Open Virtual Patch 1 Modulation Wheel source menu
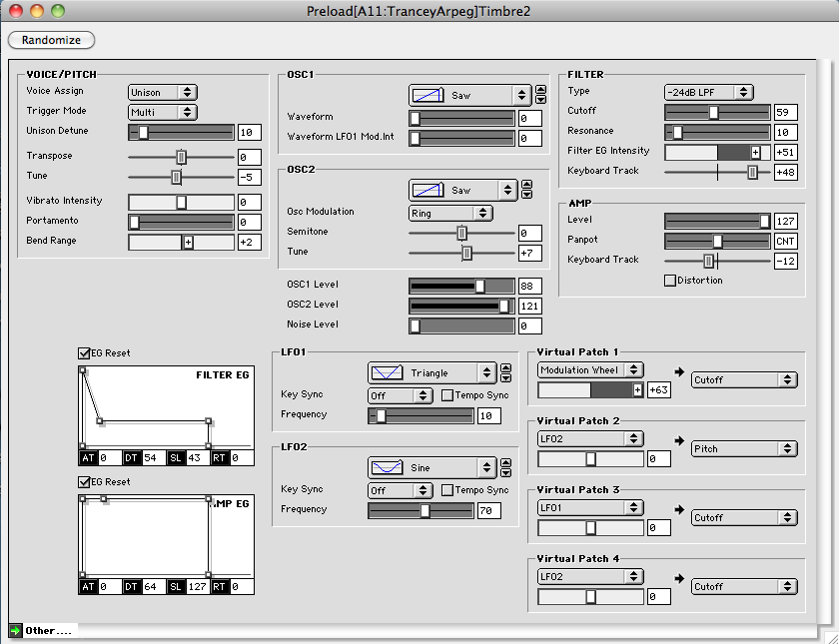The height and width of the screenshot is (644, 839). tap(590, 370)
